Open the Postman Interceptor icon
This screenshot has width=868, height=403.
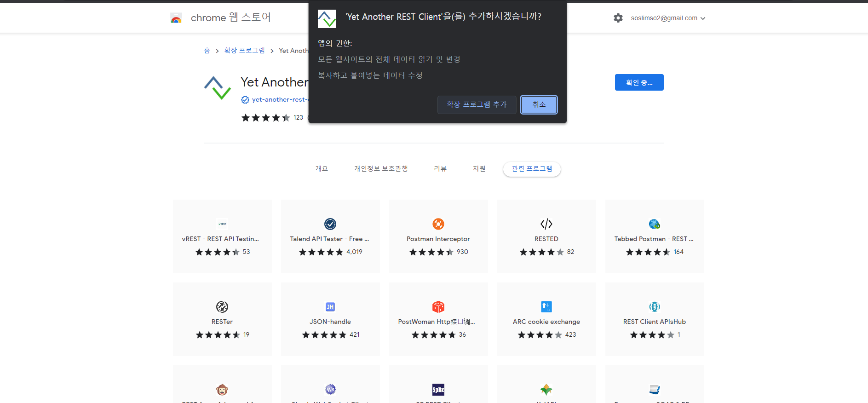pyautogui.click(x=438, y=224)
